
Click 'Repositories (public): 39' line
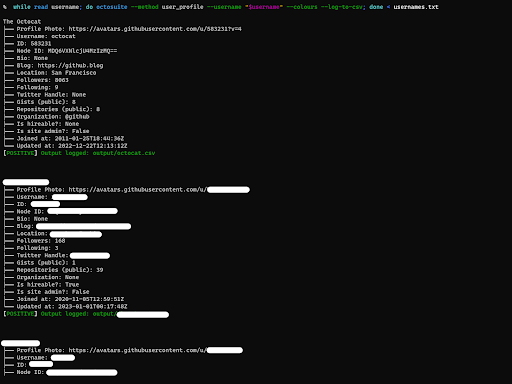pyautogui.click(x=60, y=270)
